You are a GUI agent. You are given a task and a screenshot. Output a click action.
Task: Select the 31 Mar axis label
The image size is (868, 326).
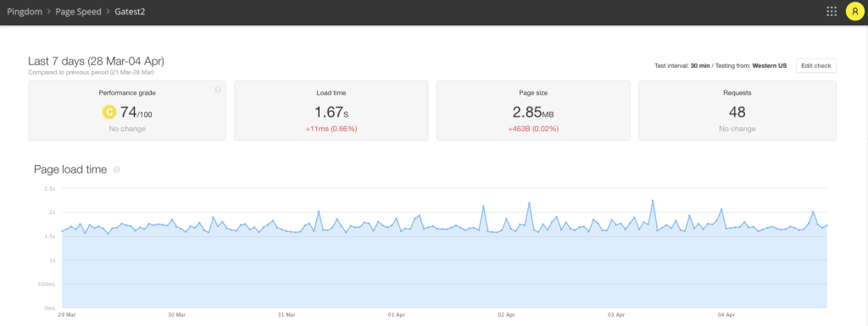287,315
